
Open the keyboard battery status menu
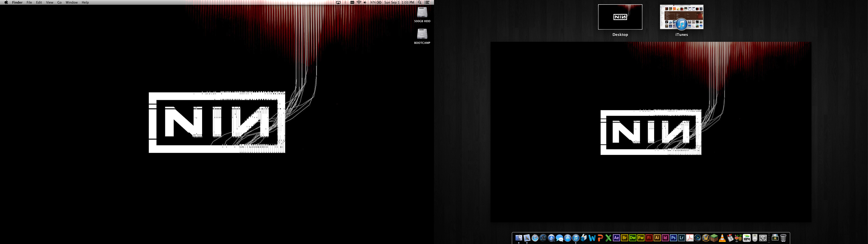click(352, 2)
